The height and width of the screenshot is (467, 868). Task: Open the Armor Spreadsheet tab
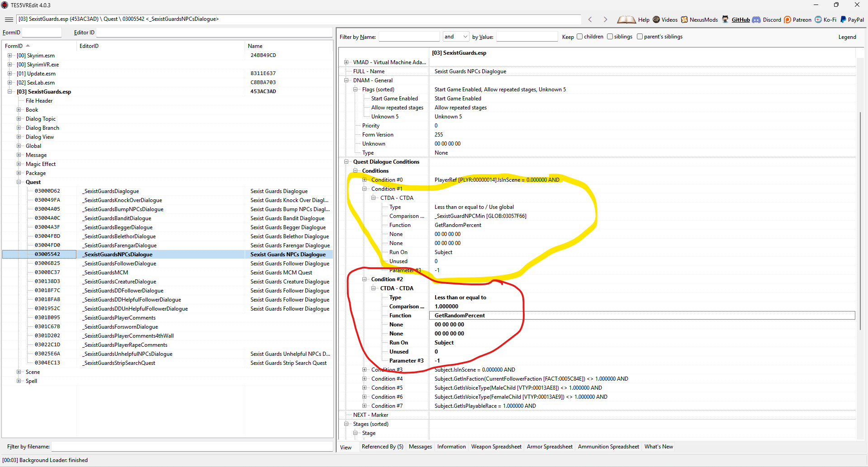[x=550, y=447]
